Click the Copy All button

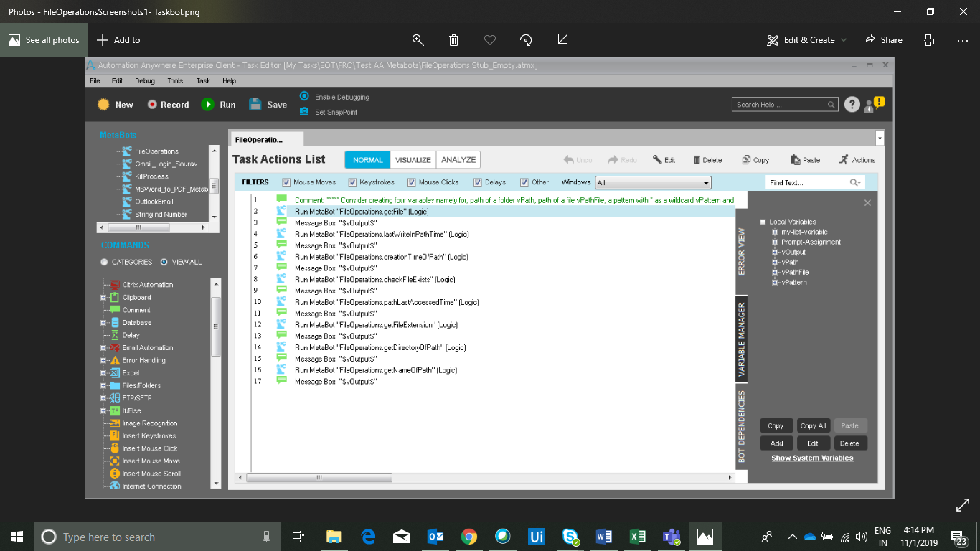coord(813,426)
